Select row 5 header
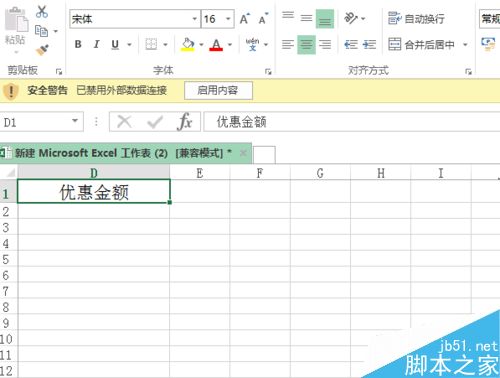Screen dimensions: 500x378 pos(8,259)
